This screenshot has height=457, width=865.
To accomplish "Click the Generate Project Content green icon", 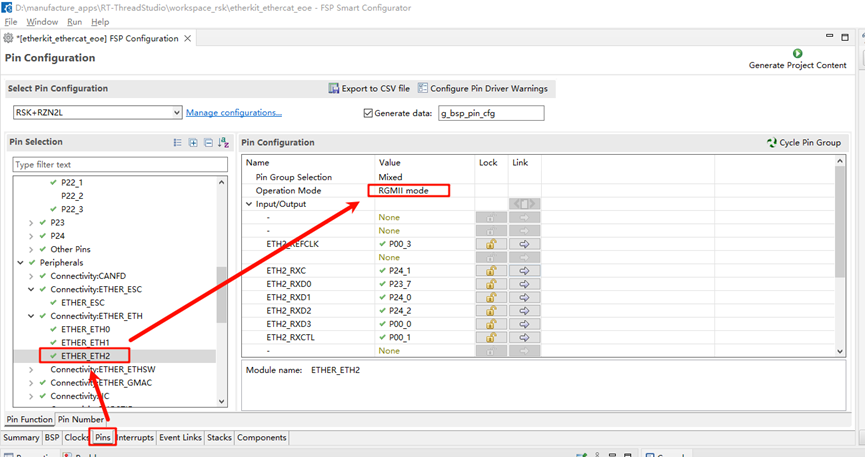I will (797, 54).
